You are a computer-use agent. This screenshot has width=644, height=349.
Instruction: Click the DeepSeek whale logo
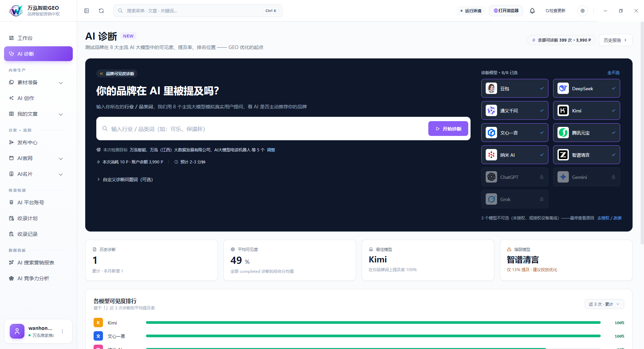[563, 88]
